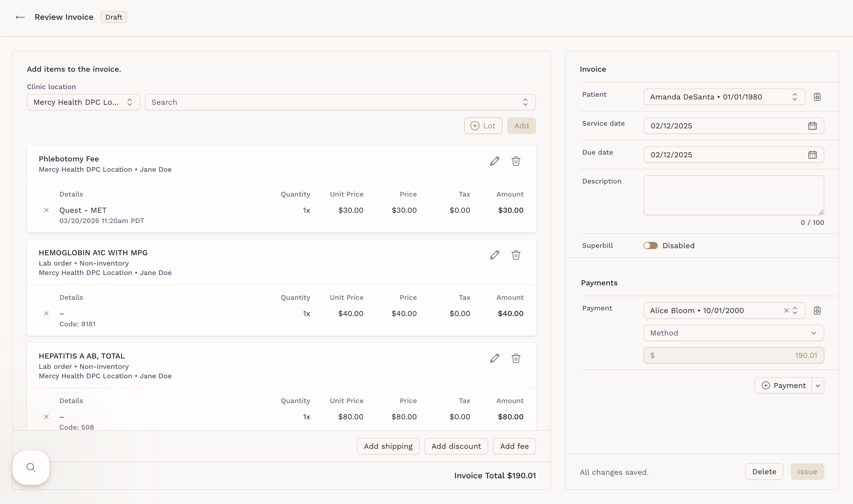Enable the Superbill toggle
853x504 pixels.
pos(650,246)
